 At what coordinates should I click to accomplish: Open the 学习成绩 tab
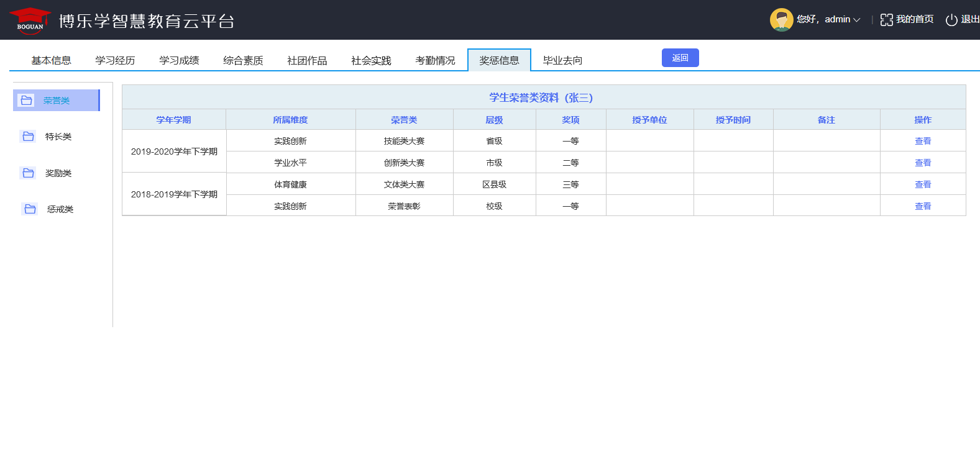point(179,60)
